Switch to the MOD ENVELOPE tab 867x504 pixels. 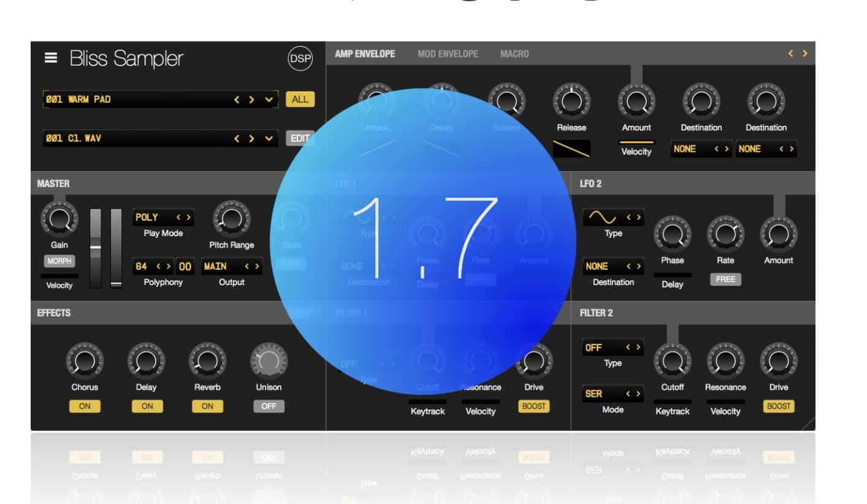448,54
